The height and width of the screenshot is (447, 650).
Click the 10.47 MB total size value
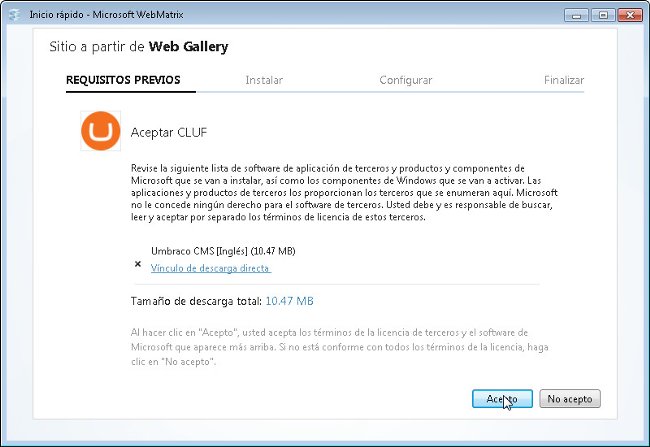289,301
